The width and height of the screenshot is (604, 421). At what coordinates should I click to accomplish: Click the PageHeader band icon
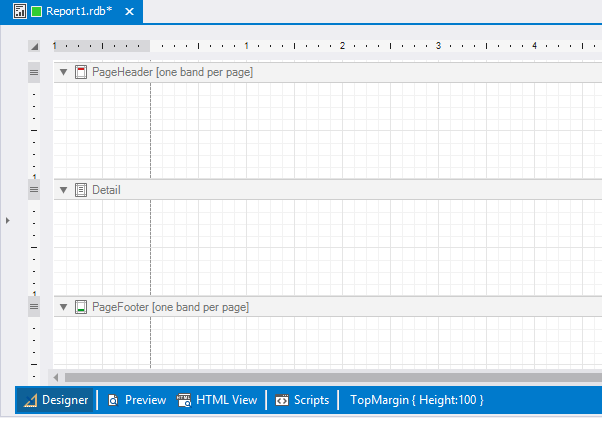pyautogui.click(x=81, y=72)
